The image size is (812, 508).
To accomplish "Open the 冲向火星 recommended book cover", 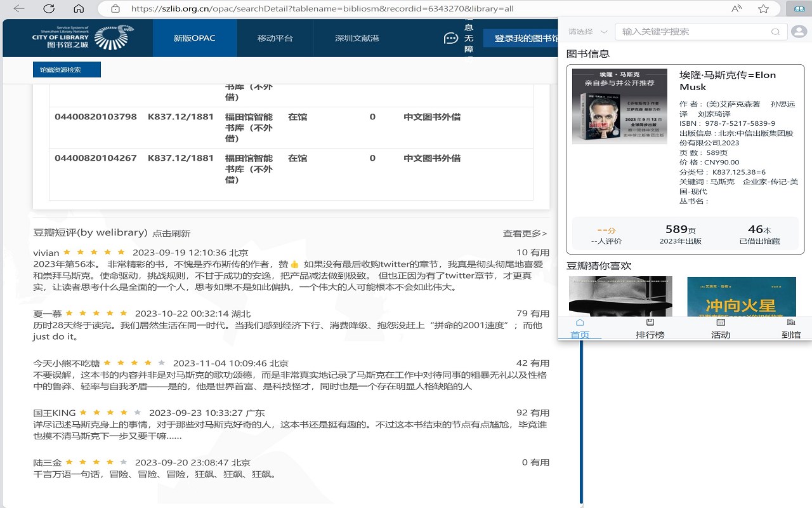I will click(x=742, y=297).
